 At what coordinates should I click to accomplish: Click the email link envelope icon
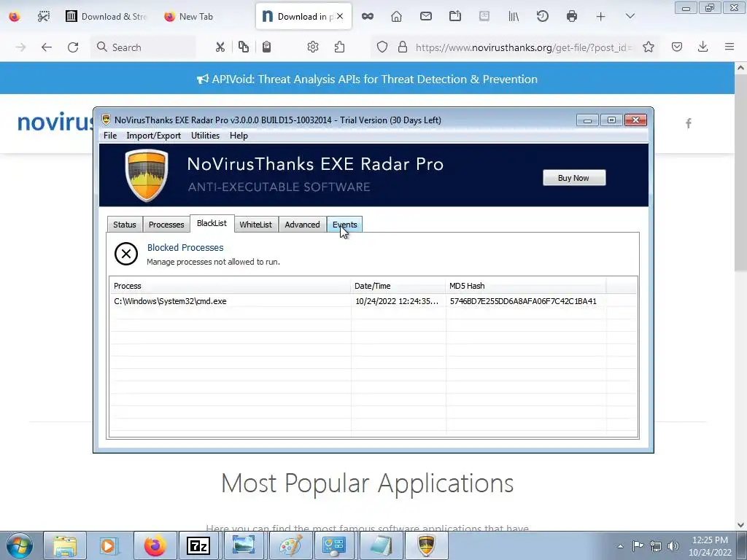pos(426,17)
